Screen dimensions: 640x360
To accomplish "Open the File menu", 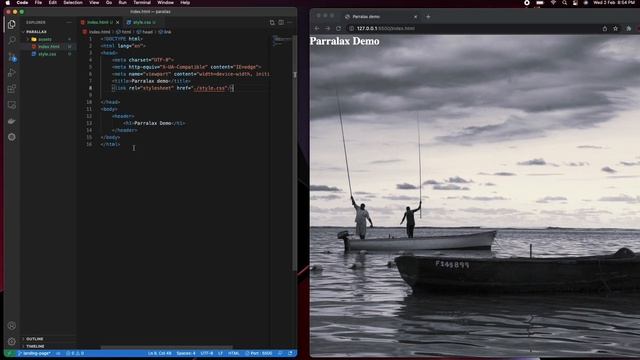I will 38,3.
